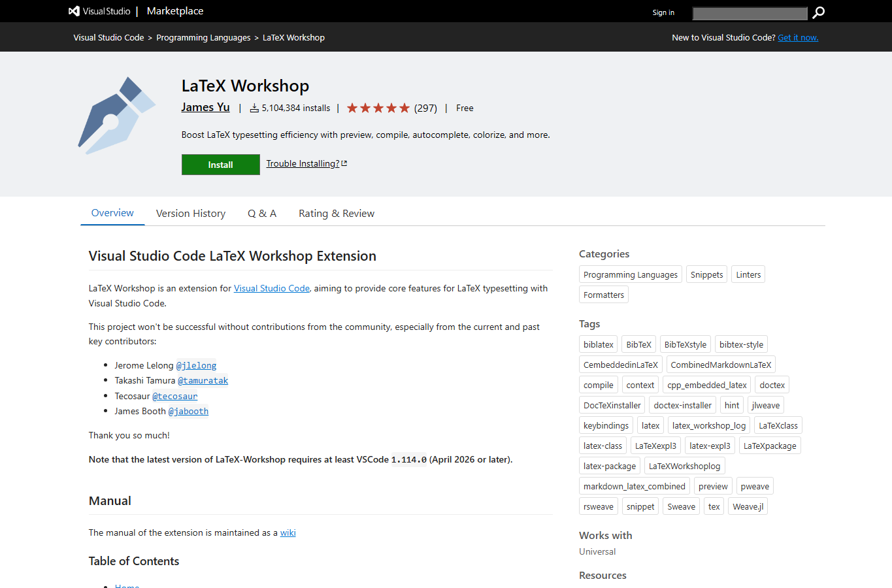Screen dimensions: 892x588
Task: Click the LaTeXpackage tag
Action: tap(770, 446)
